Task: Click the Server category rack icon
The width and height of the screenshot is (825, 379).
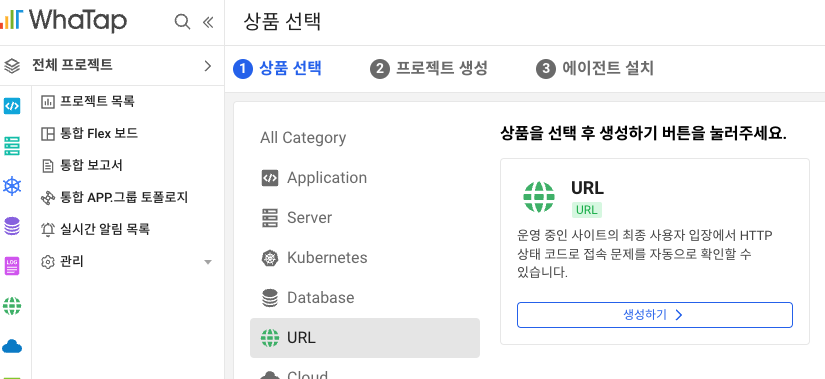Action: [270, 218]
